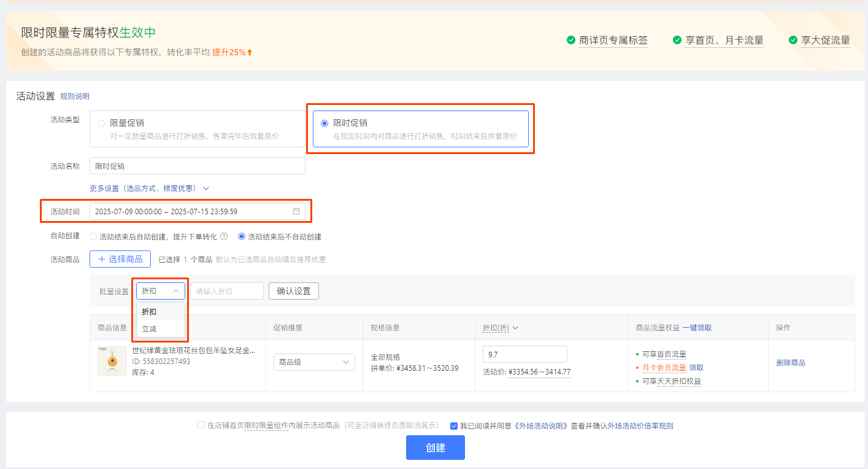Click the 选择商品 button
868x469 pixels.
point(120,259)
